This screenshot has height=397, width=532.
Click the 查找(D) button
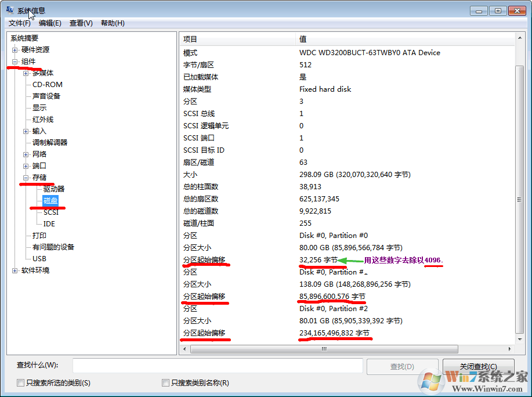[403, 366]
